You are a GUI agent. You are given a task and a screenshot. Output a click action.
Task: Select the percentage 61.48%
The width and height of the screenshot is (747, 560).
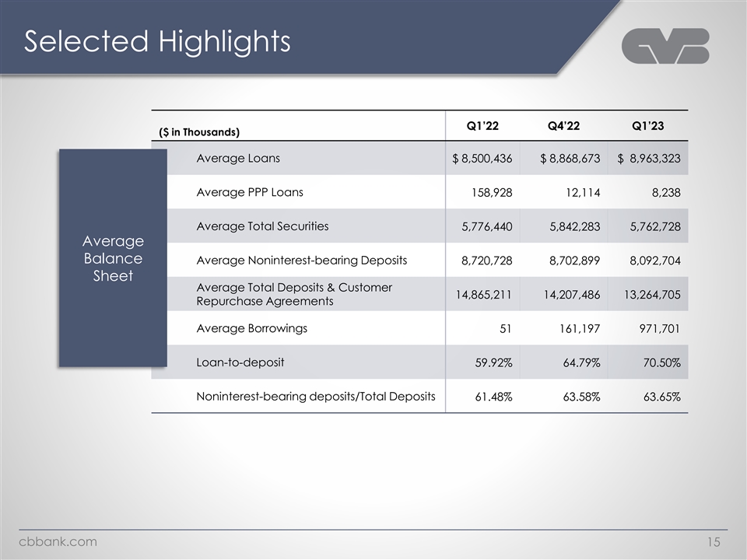(493, 397)
